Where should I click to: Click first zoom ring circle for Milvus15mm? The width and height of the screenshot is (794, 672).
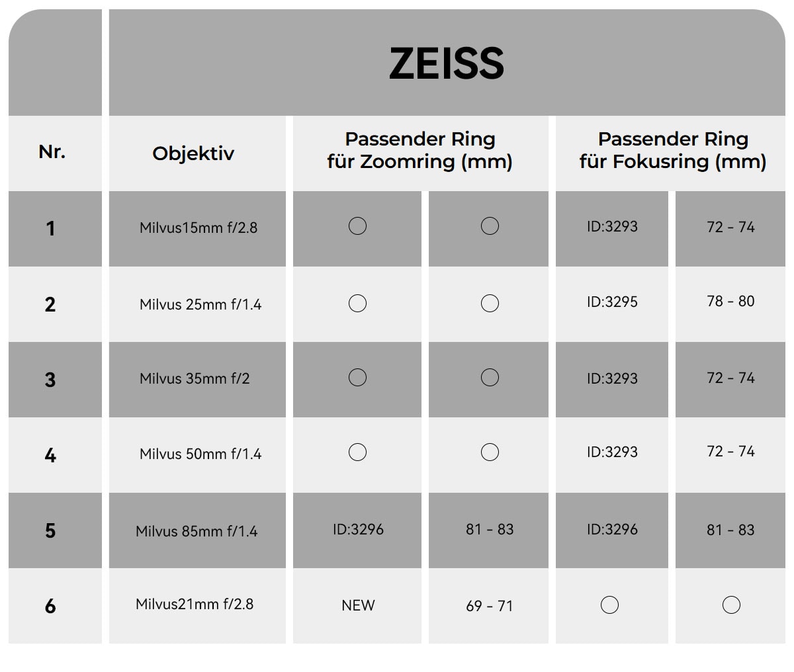pyautogui.click(x=357, y=226)
